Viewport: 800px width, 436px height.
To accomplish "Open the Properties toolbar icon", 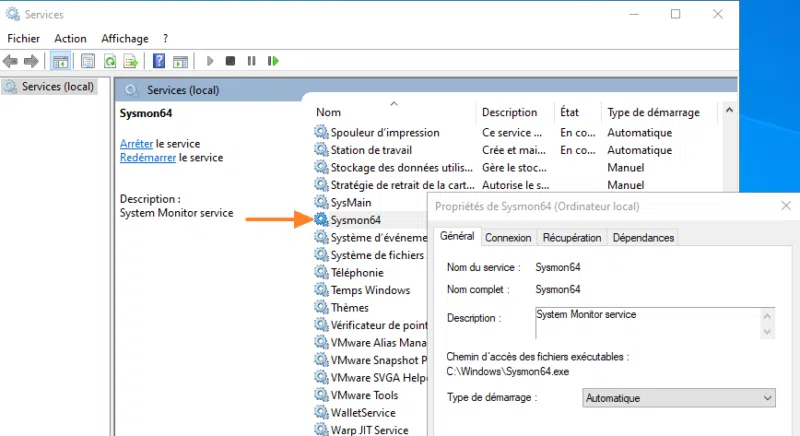I will [x=88, y=62].
